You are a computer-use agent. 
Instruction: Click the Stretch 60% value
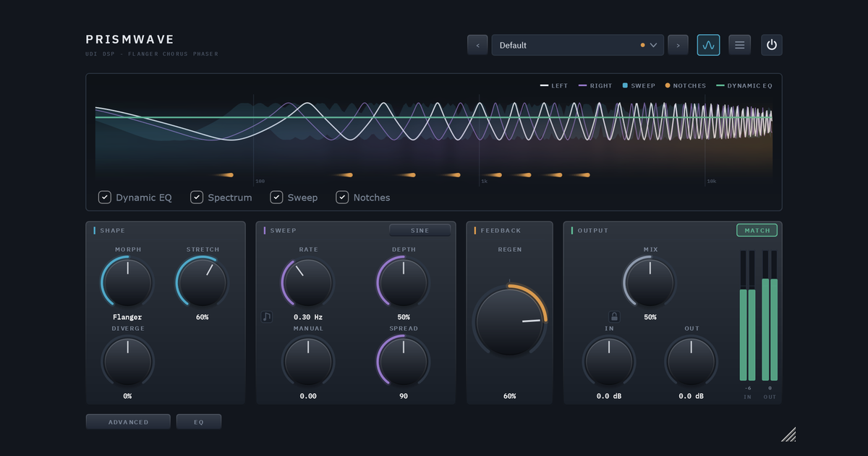coord(203,317)
